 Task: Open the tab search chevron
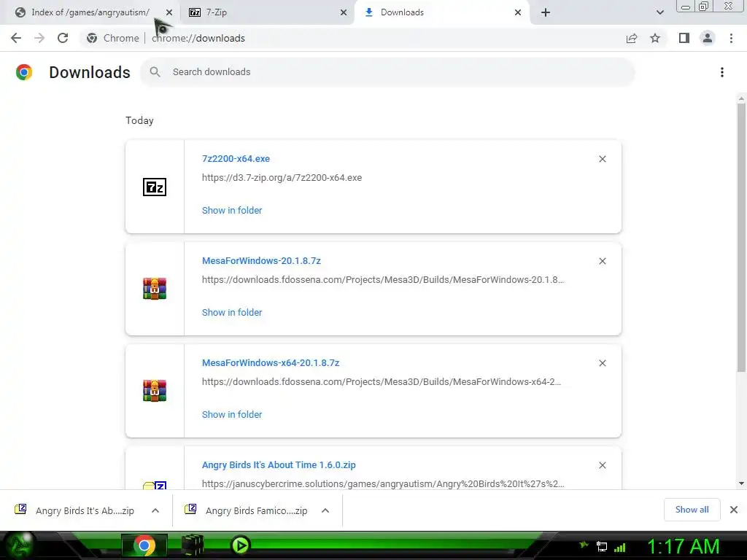(660, 12)
